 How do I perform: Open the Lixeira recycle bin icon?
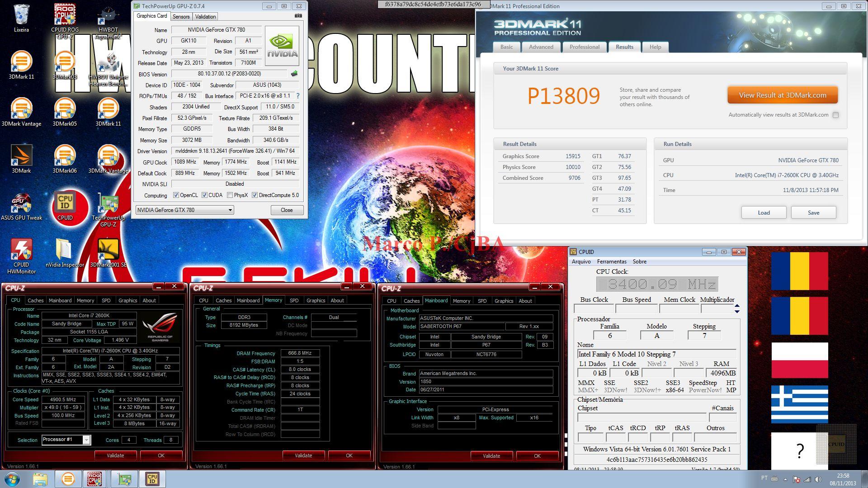point(21,18)
